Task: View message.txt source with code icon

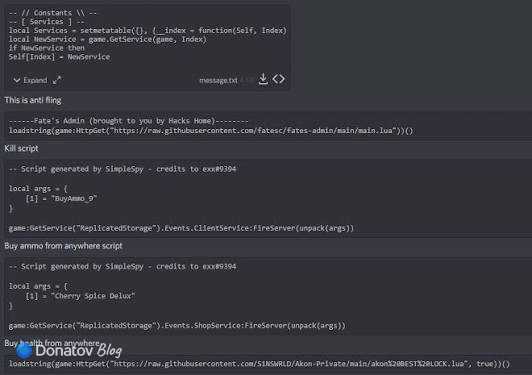Action: [x=279, y=79]
